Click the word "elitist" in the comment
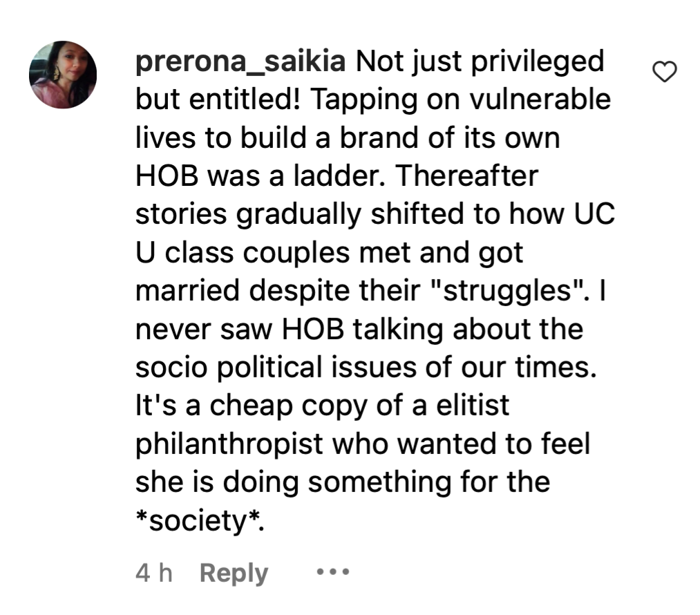700x615 pixels. tap(473, 405)
